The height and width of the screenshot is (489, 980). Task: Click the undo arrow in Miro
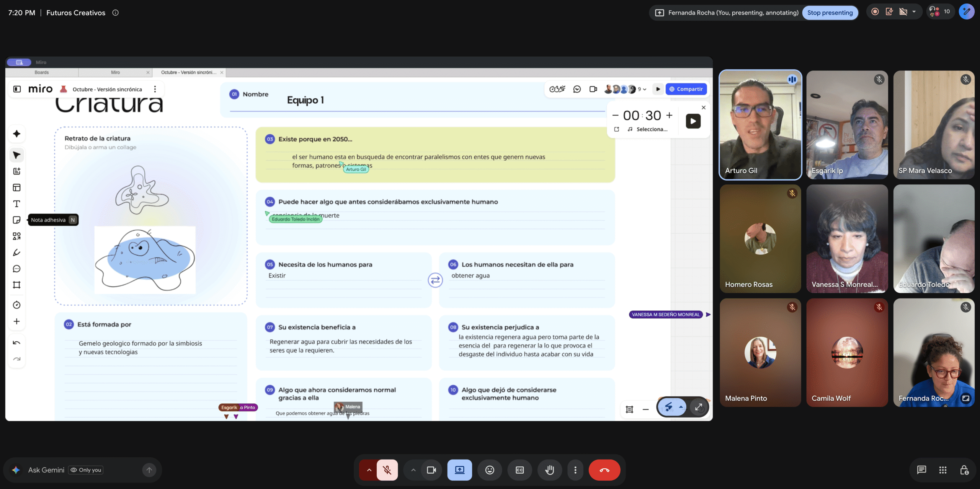(16, 343)
